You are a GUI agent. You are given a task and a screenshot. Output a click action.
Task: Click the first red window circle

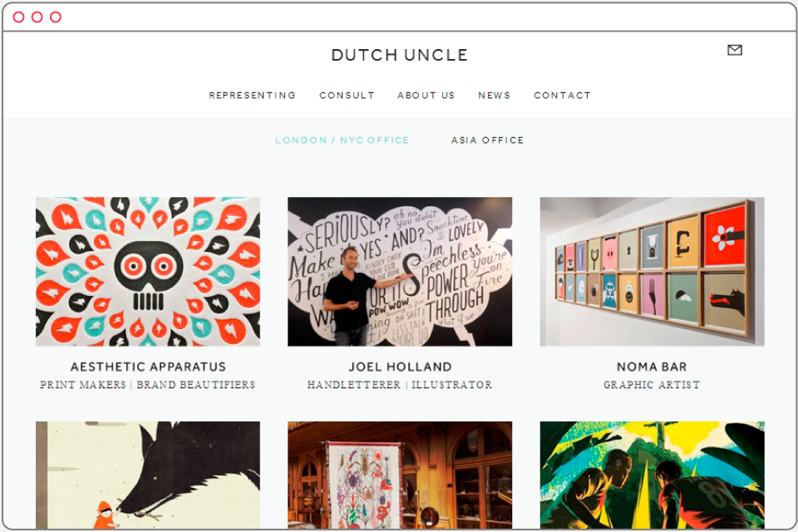click(19, 17)
